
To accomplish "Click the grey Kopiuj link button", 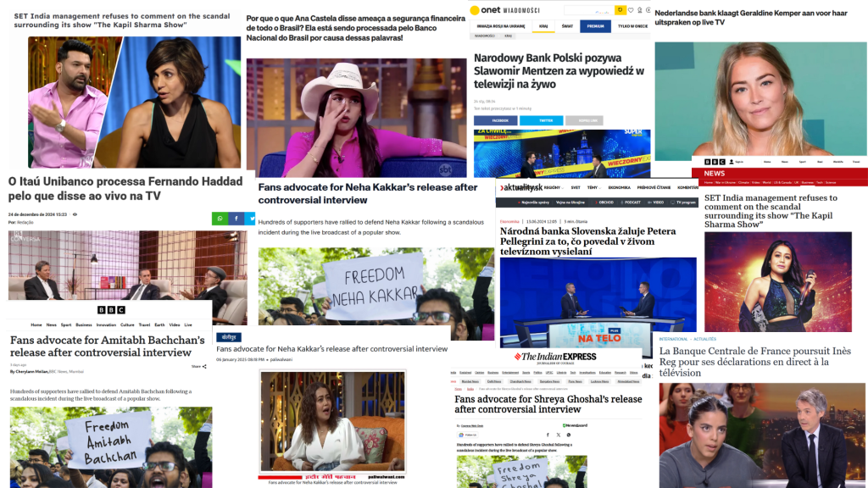I will click(x=584, y=120).
